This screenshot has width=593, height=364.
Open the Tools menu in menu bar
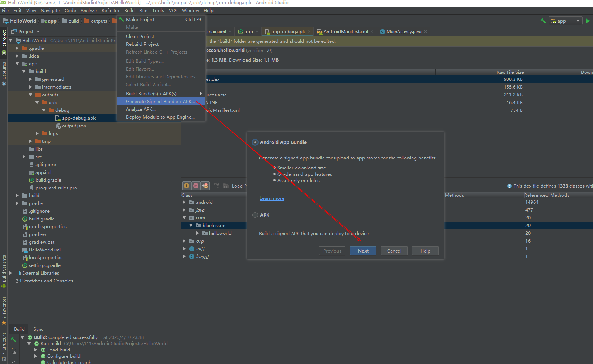click(x=158, y=11)
